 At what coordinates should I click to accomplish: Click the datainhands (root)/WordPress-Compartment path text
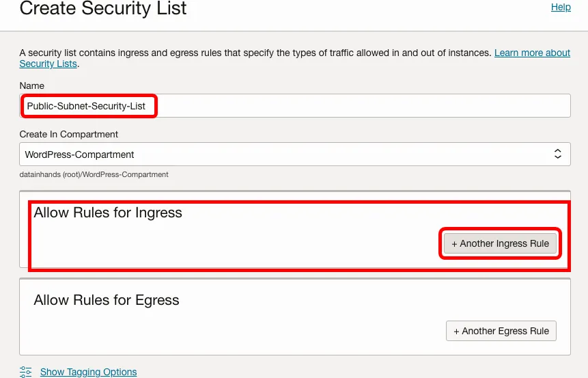tap(94, 174)
